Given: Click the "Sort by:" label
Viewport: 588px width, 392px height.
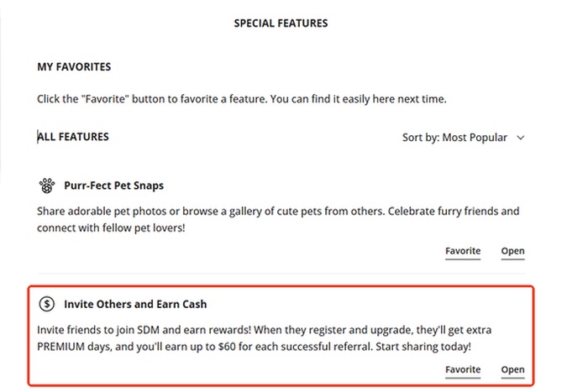Looking at the screenshot, I should click(x=421, y=138).
